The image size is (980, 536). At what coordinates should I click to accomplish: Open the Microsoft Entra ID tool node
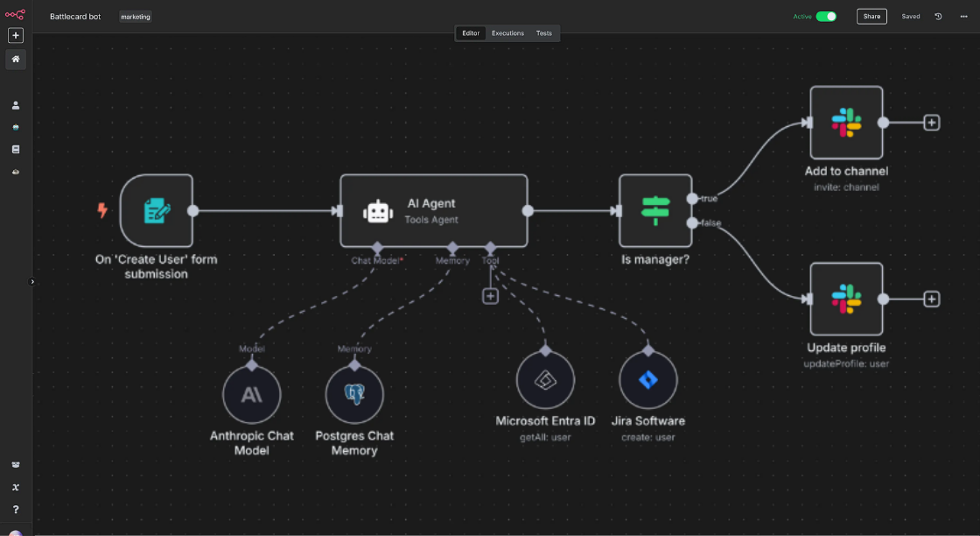545,380
